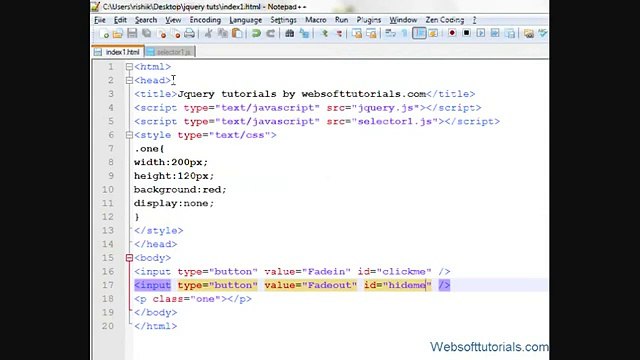Toggle Word Wrap toolbar icon

[x=391, y=33]
